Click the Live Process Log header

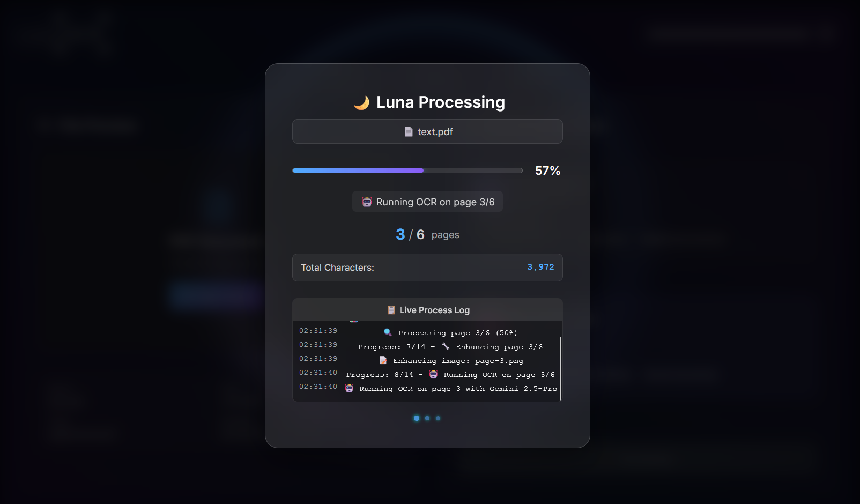pos(427,310)
